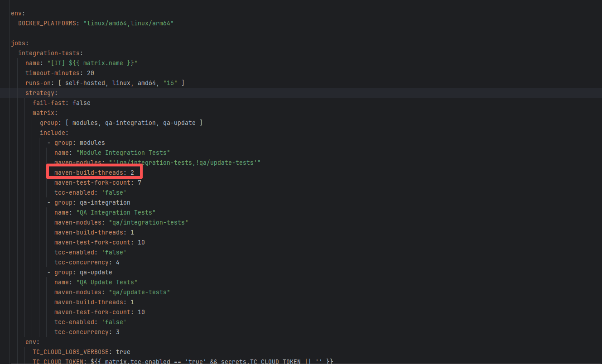Screen dimensions: 602x364
Task: Click the "qa/update-tests" maven-modules string
Action: coord(139,292)
